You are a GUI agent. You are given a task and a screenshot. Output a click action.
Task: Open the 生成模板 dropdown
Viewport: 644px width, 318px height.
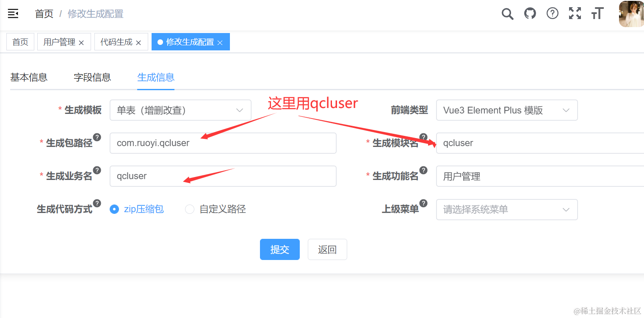pyautogui.click(x=180, y=110)
